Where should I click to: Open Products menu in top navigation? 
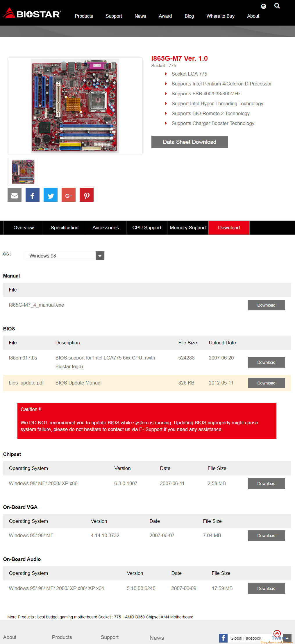[84, 16]
